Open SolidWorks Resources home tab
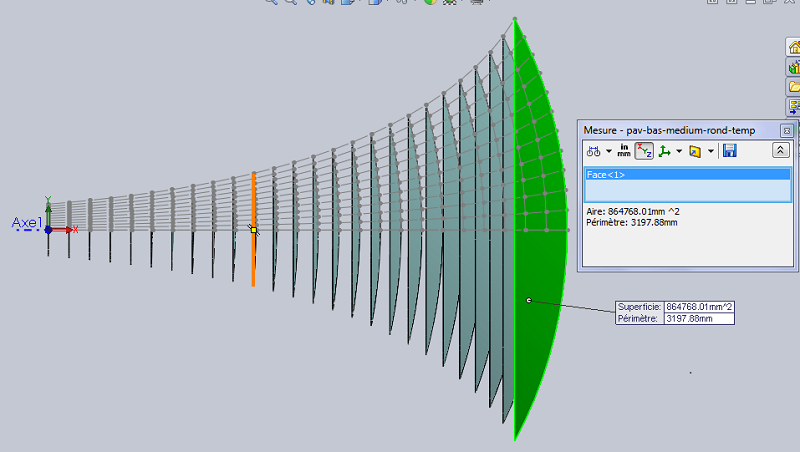800x452 pixels. 793,47
